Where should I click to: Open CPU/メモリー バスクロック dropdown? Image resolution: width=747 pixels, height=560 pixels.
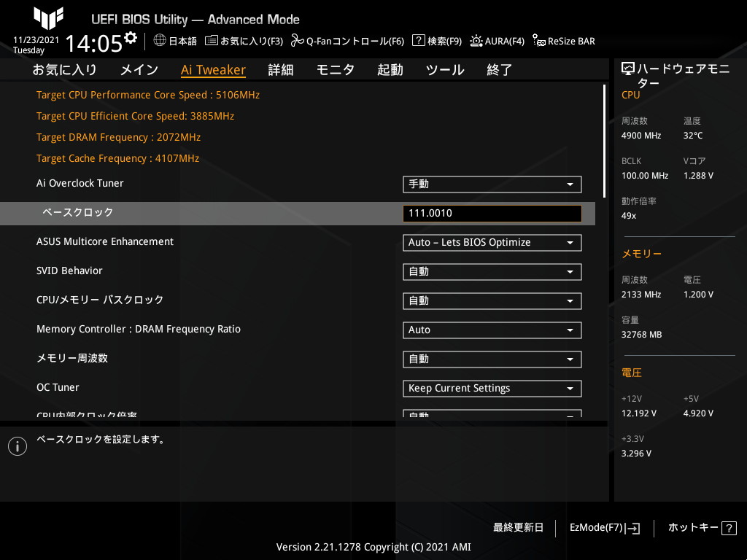[492, 301]
